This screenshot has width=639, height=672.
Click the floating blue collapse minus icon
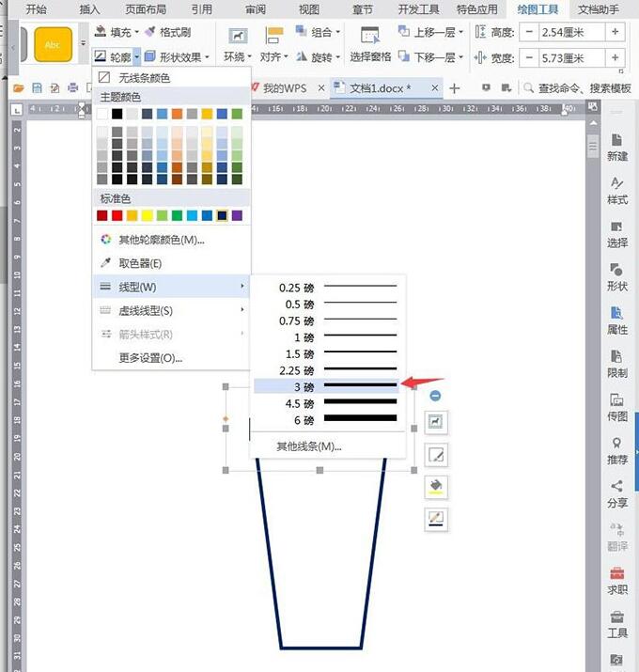pos(435,396)
